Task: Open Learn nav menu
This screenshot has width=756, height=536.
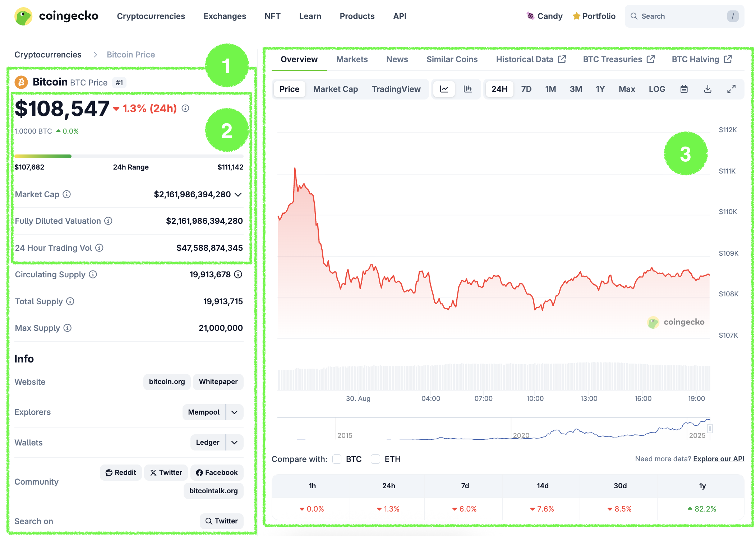Action: pos(310,16)
